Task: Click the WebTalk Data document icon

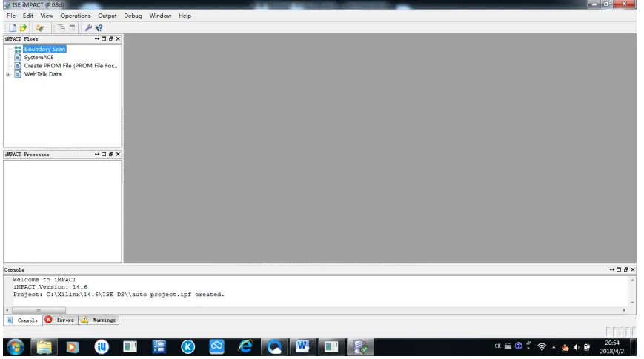Action: (18, 74)
